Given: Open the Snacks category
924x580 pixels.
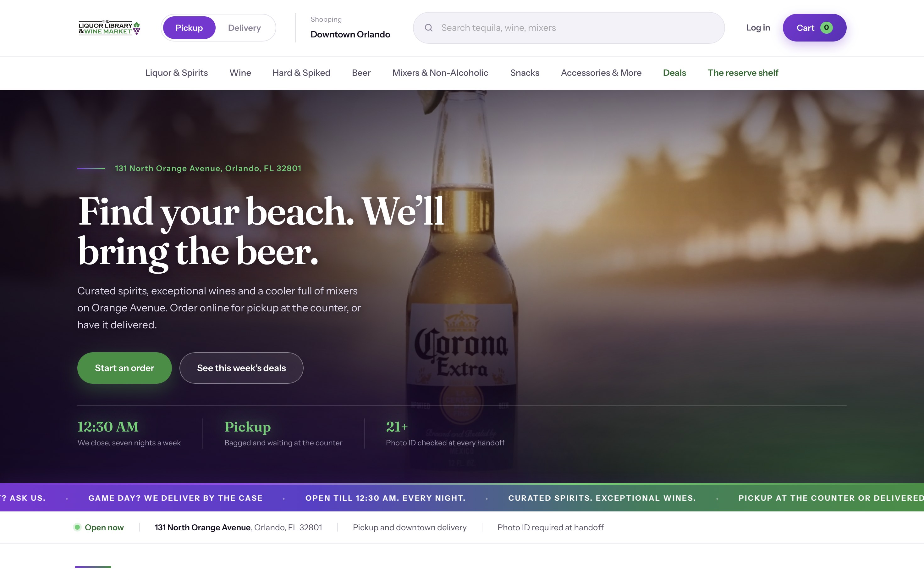Looking at the screenshot, I should (525, 73).
